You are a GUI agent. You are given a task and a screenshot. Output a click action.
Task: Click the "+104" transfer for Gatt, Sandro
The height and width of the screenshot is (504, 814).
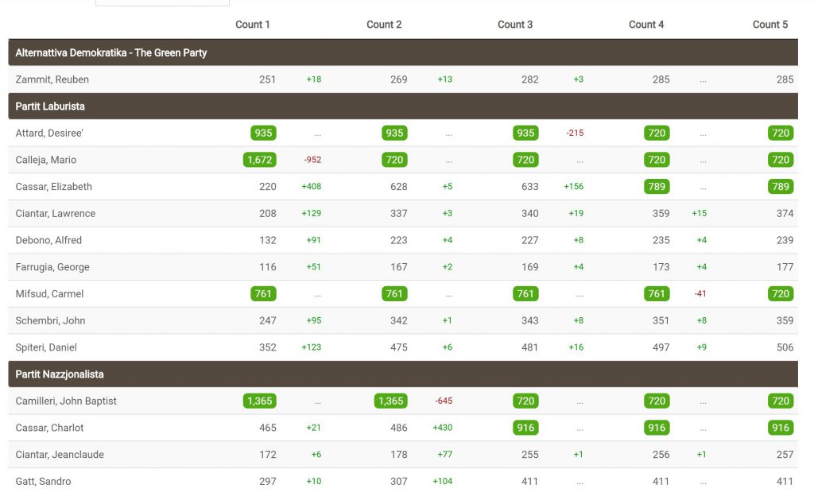(443, 481)
